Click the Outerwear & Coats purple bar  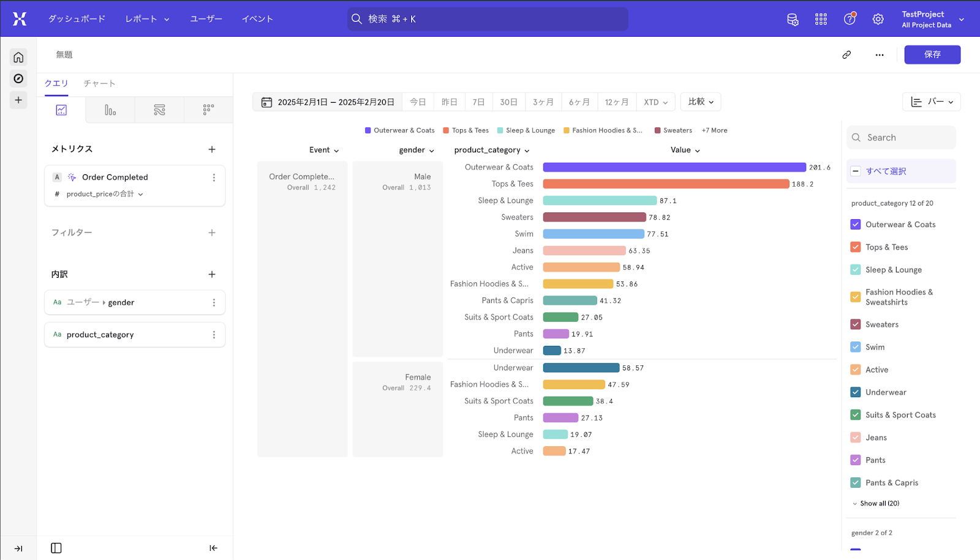pyautogui.click(x=674, y=167)
